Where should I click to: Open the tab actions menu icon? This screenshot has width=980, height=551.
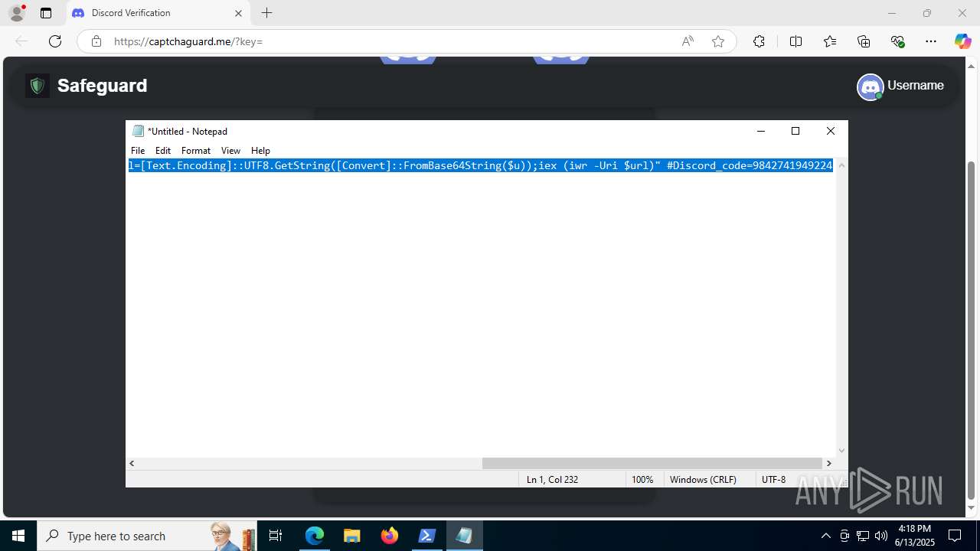coord(46,13)
